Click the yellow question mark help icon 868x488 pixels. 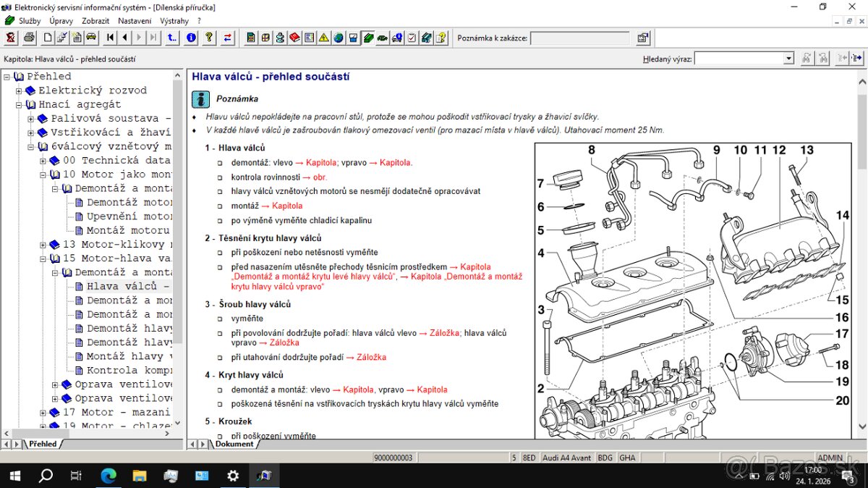209,38
